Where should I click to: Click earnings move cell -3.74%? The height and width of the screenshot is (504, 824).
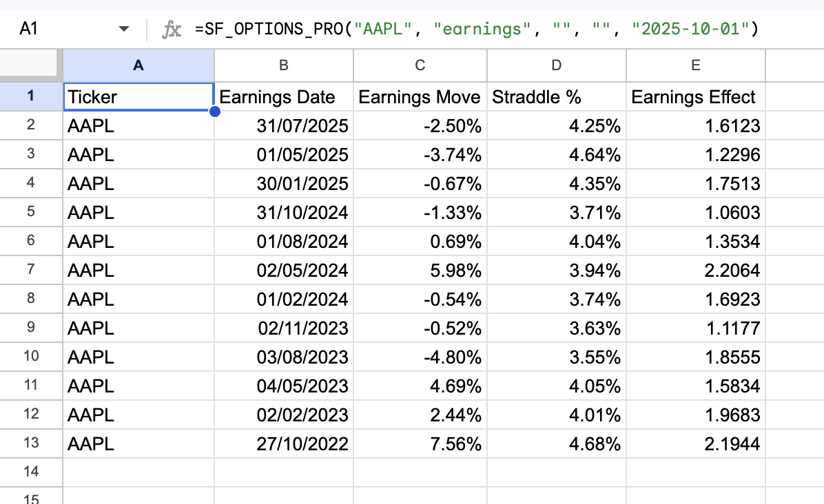(420, 154)
